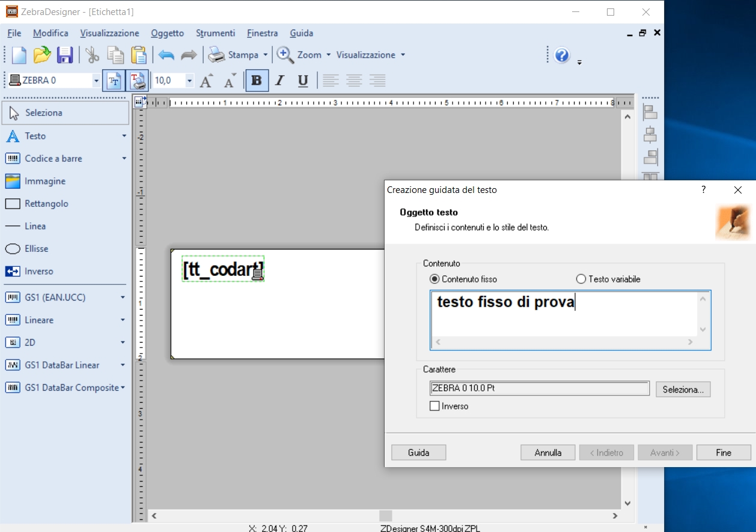Image resolution: width=756 pixels, height=532 pixels.
Task: Open the font size 10,0 dropdown
Action: pos(190,81)
